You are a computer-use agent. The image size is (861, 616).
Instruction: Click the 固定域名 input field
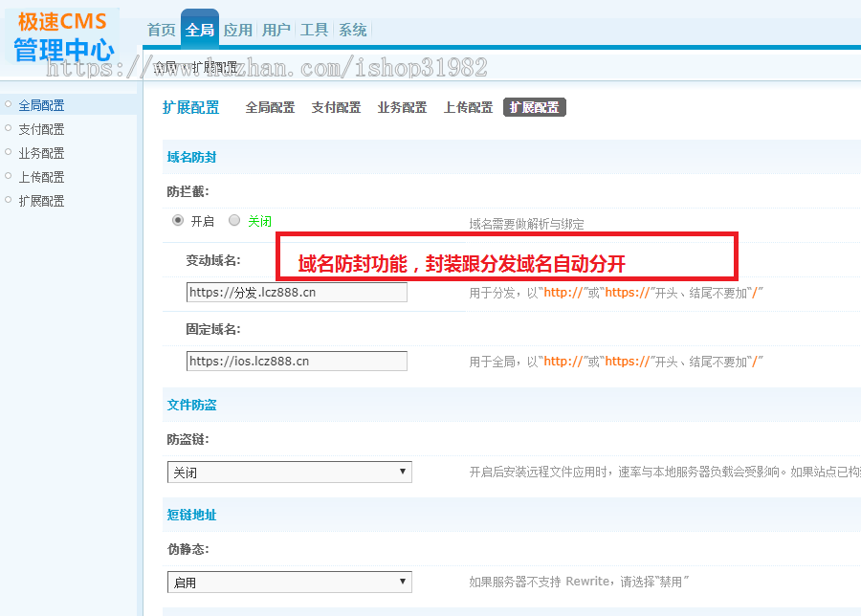(x=297, y=361)
